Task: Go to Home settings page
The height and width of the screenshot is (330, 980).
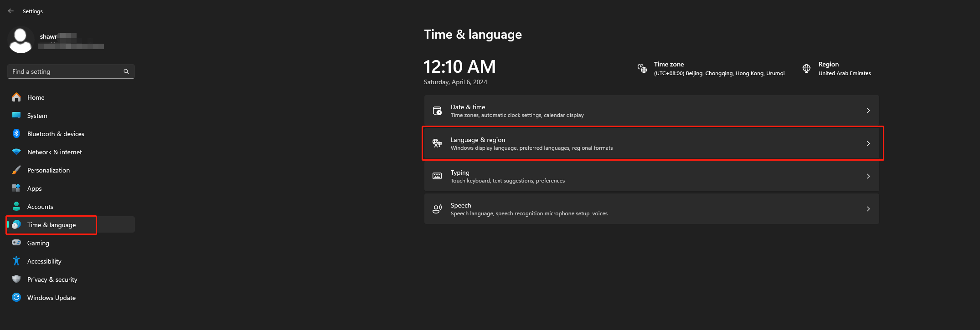Action: point(71,97)
